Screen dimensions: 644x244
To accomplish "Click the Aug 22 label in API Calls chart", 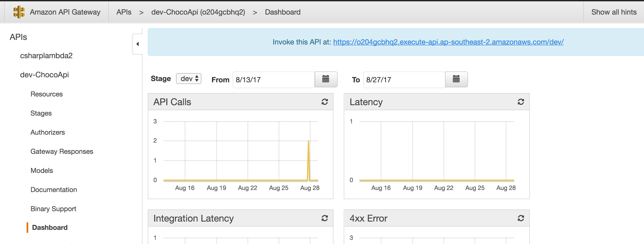I will pyautogui.click(x=247, y=188).
